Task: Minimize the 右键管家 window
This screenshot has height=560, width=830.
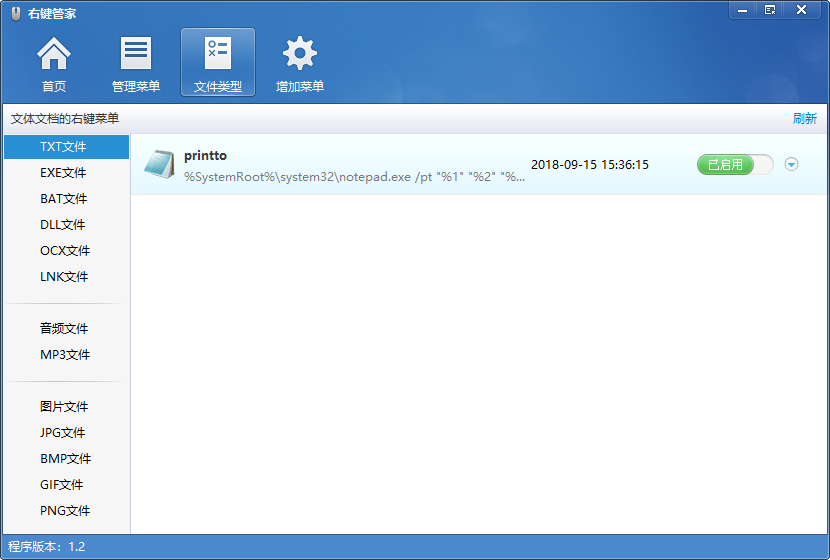Action: pyautogui.click(x=740, y=9)
